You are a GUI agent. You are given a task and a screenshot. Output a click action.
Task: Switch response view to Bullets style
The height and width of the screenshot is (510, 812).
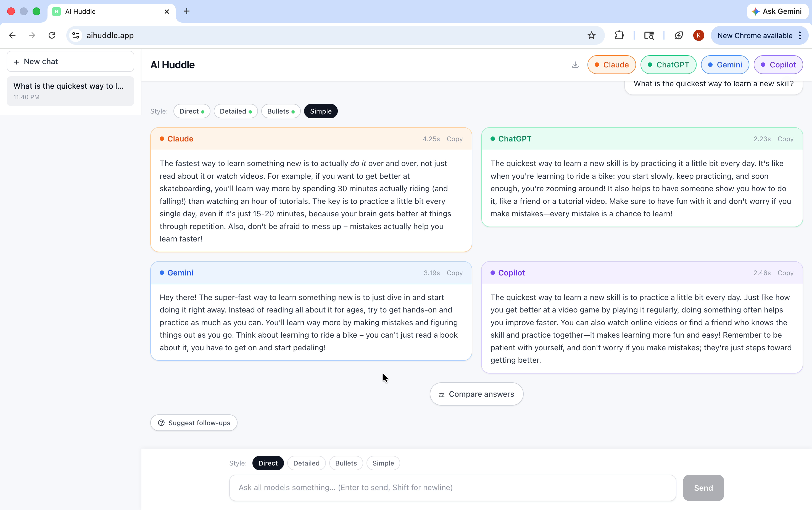tap(281, 111)
